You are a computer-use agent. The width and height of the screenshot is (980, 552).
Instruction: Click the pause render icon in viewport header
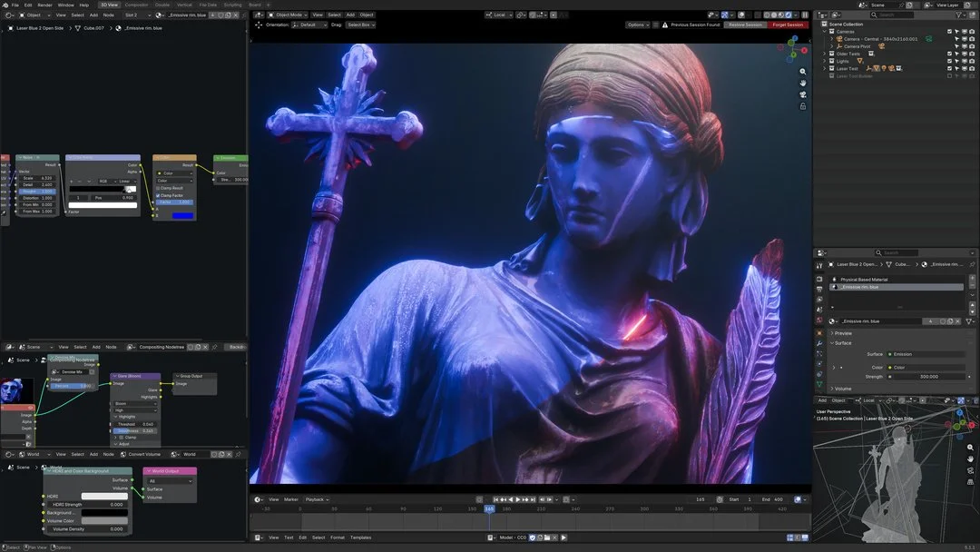(x=805, y=15)
